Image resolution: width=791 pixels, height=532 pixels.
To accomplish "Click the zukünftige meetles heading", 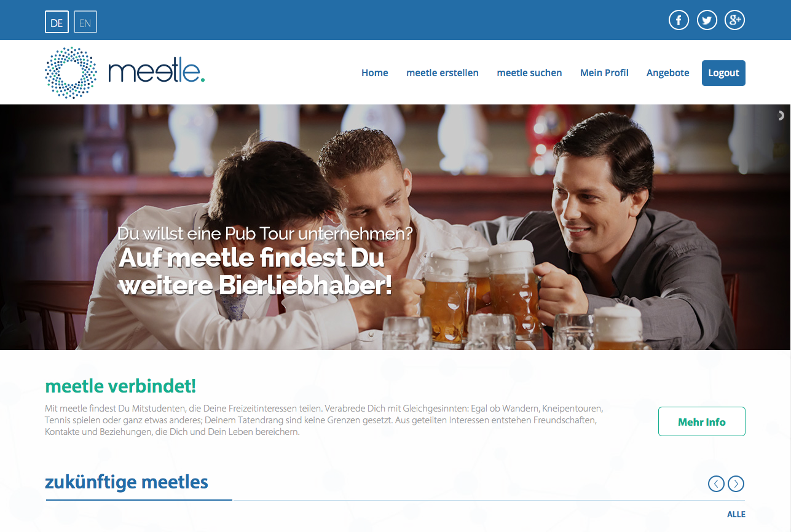I will click(x=127, y=482).
